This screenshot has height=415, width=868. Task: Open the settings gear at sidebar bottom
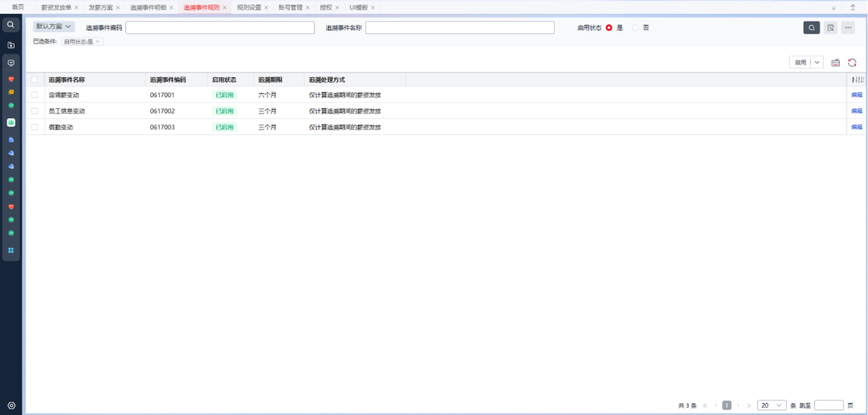click(x=11, y=405)
